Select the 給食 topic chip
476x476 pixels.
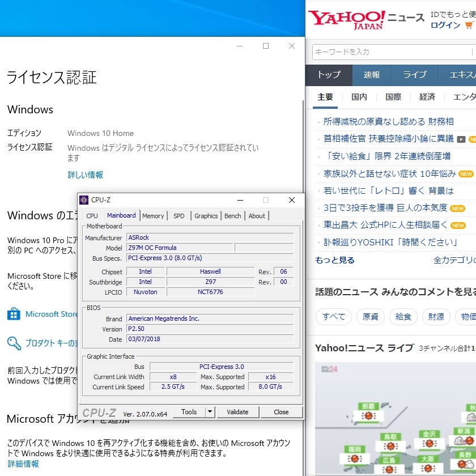click(403, 317)
